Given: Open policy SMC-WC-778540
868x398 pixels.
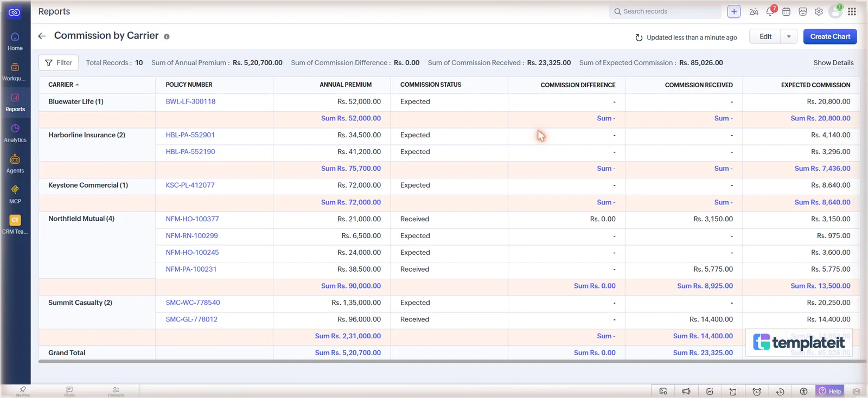Looking at the screenshot, I should (193, 303).
